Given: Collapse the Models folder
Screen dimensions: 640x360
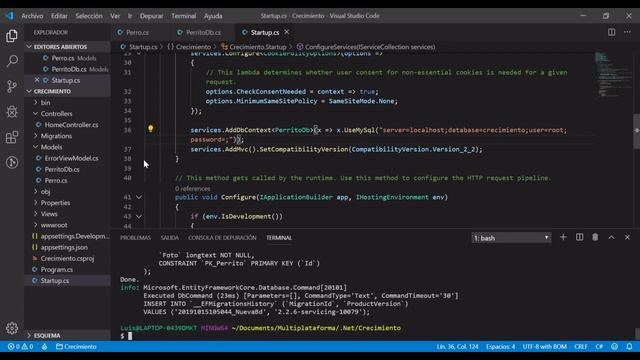Looking at the screenshot, I should [x=51, y=147].
